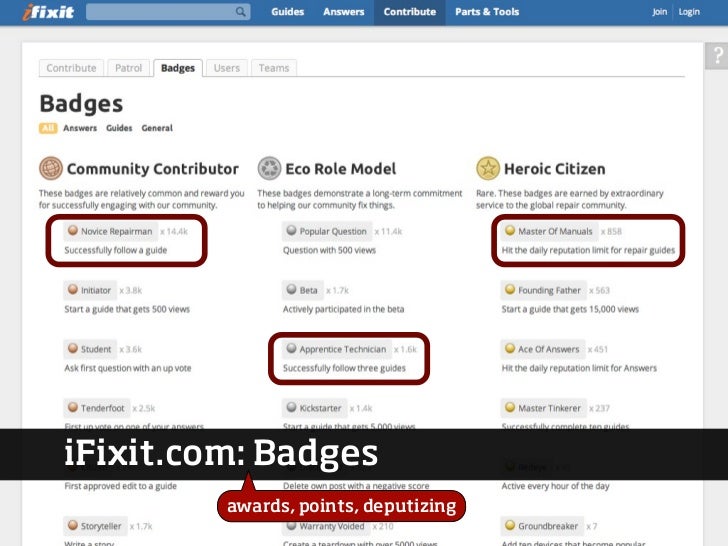Click the Eco Role Model recycle icon
The width and height of the screenshot is (728, 546).
pos(269,168)
